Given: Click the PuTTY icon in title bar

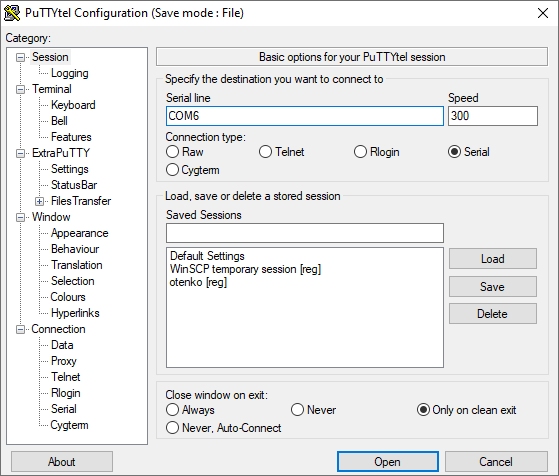Looking at the screenshot, I should (x=12, y=13).
